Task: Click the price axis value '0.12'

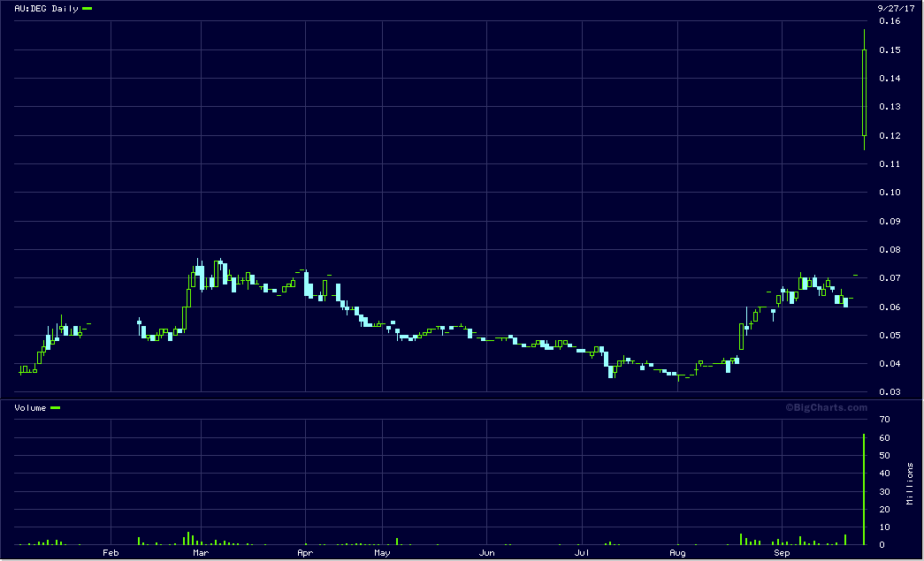Action: coord(890,135)
